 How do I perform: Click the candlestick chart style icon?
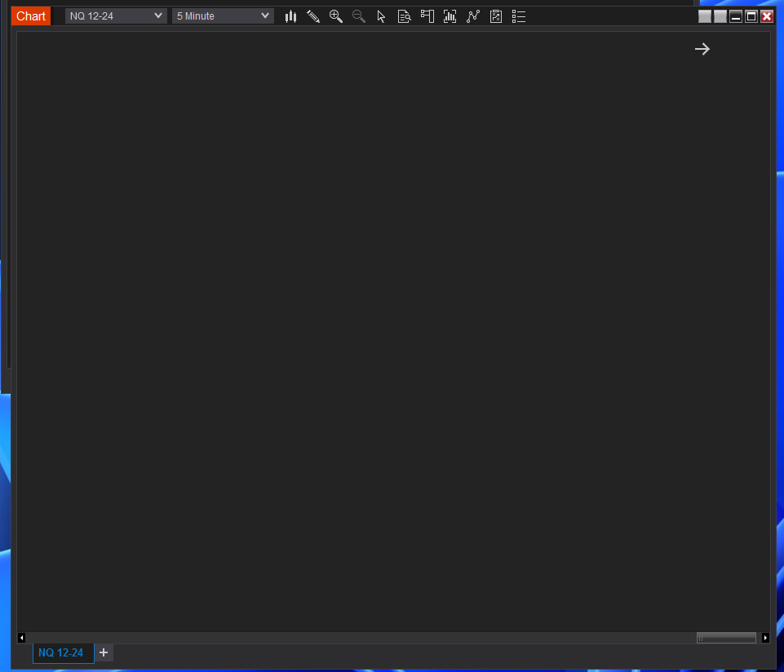[x=290, y=16]
